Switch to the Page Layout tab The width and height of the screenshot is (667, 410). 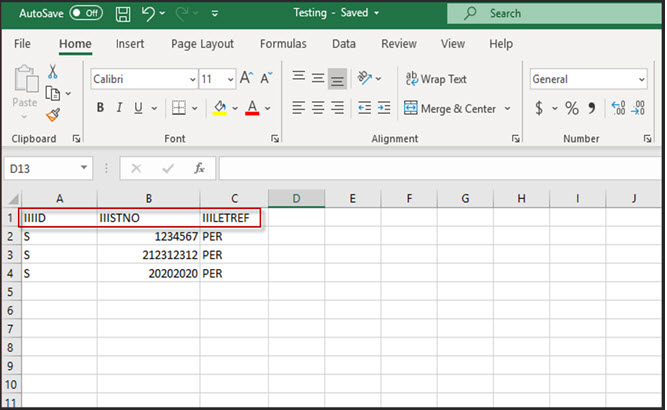(x=202, y=44)
